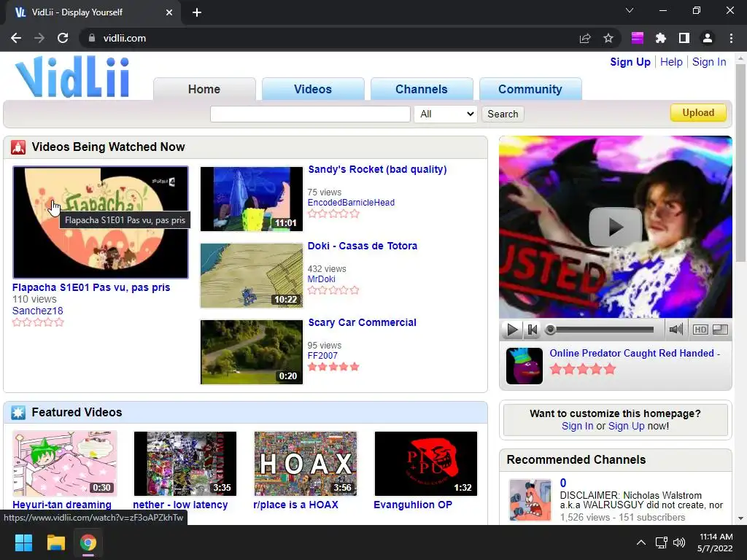Open the purple extension icon
The image size is (747, 560).
coord(638,38)
